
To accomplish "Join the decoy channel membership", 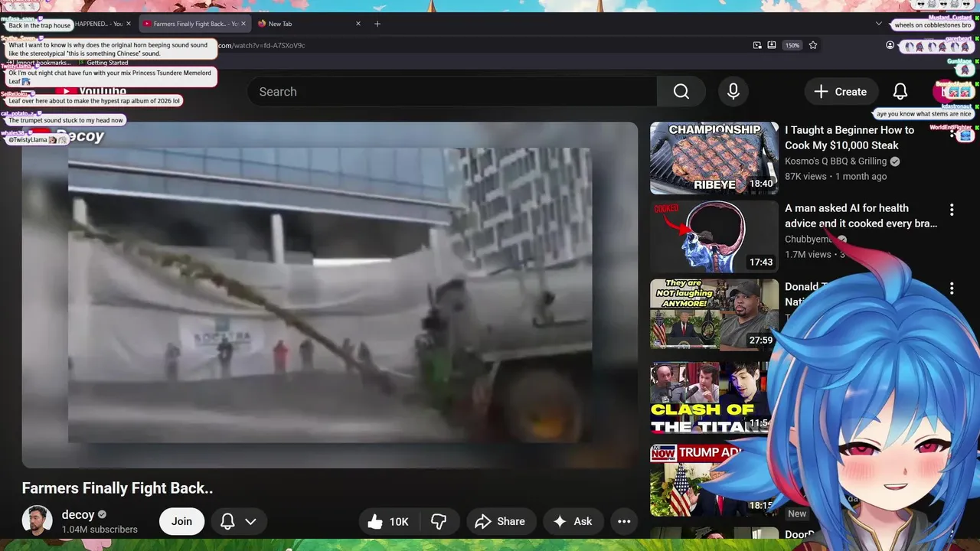I will pyautogui.click(x=181, y=522).
